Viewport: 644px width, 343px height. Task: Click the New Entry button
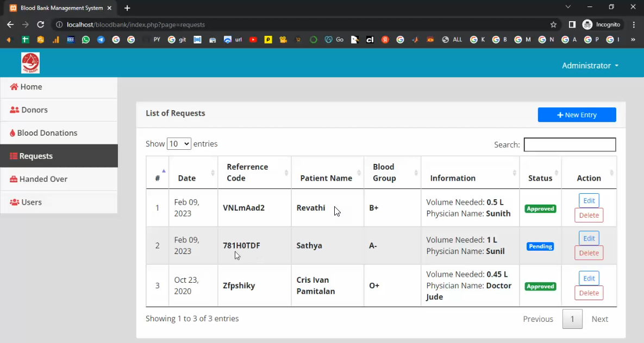577,115
